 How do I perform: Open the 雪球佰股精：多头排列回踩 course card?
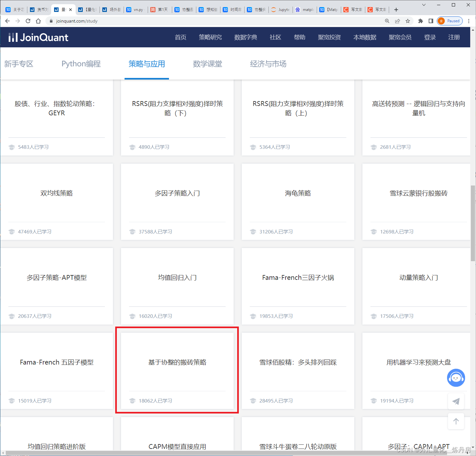[298, 371]
